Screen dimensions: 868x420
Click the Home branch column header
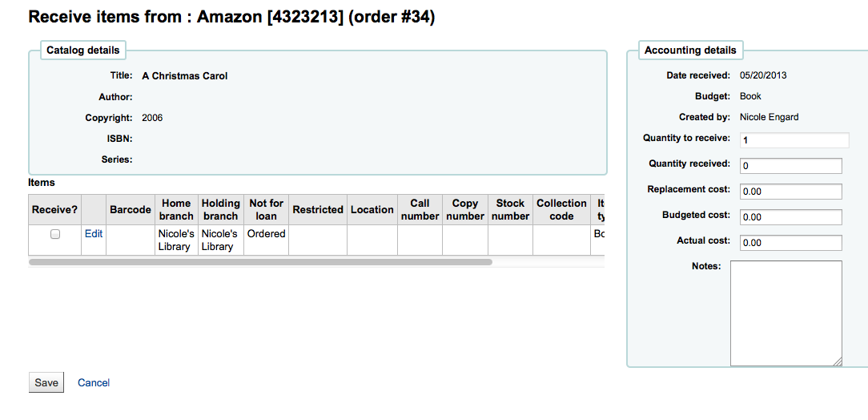(x=176, y=210)
